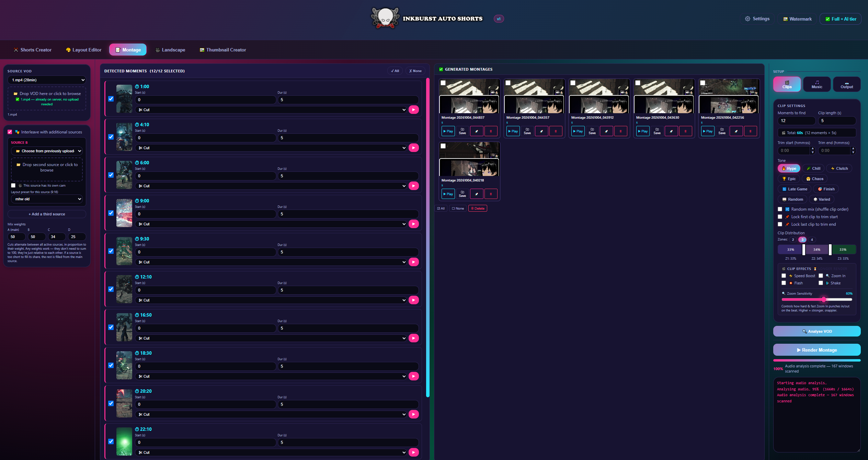
Task: Open Cut transition dropdown for 16:50 moment
Action: [271, 338]
